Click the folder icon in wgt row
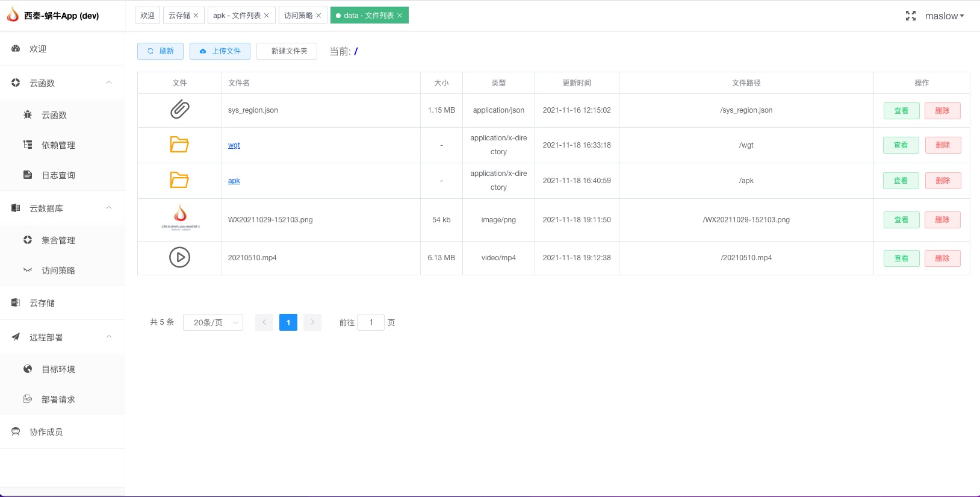The width and height of the screenshot is (980, 497). point(179,145)
